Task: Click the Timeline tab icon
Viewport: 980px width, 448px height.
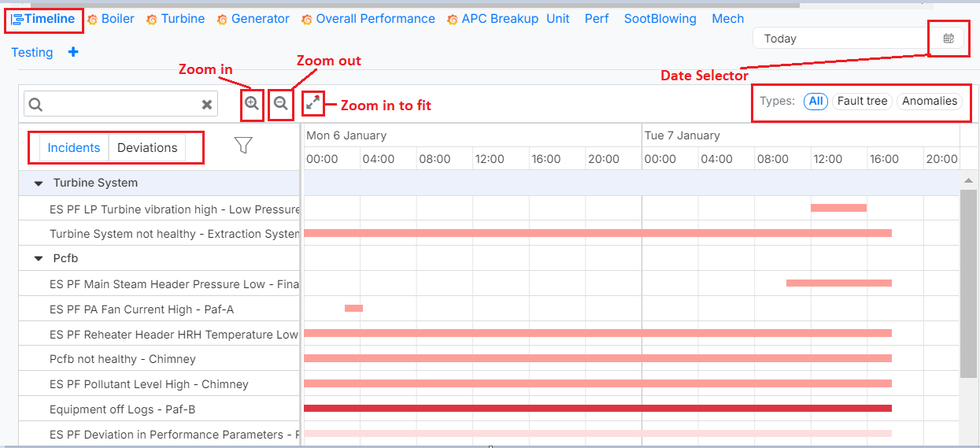Action: coord(17,19)
